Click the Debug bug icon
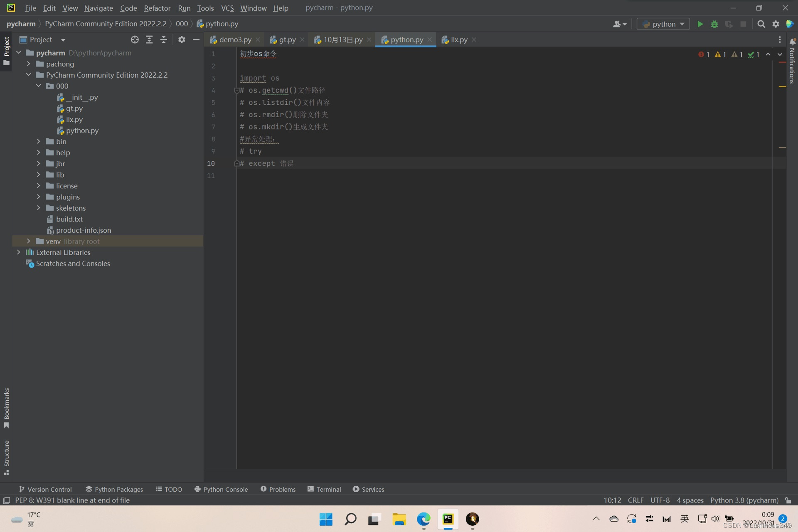798x532 pixels. [714, 24]
